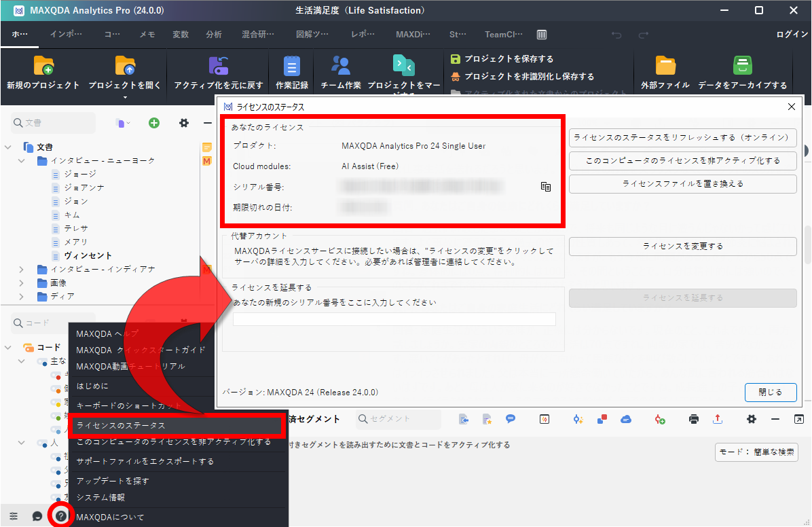Click the new serial number input field
This screenshot has width=812, height=527.
pos(394,319)
